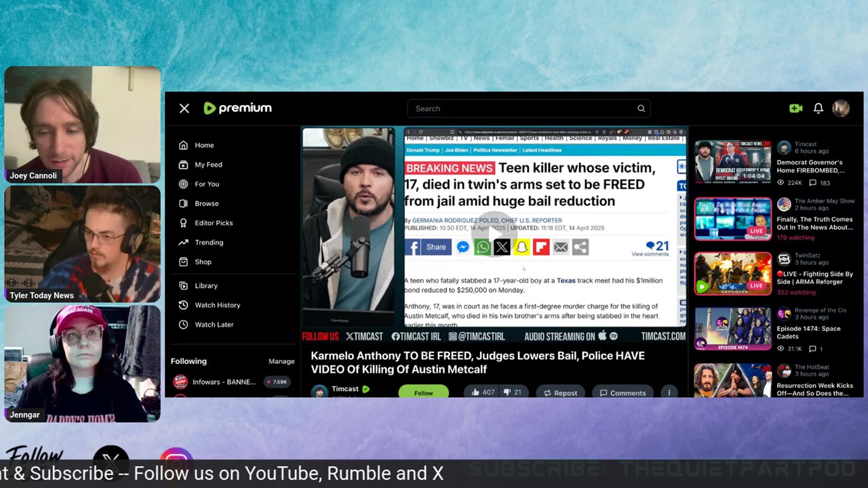Click the Episode 1474: Space Cadets title
Screen dimensions: 868x488
click(x=809, y=333)
